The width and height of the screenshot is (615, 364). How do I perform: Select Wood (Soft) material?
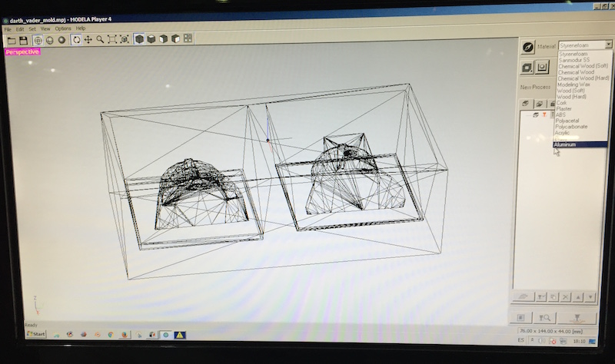(570, 91)
